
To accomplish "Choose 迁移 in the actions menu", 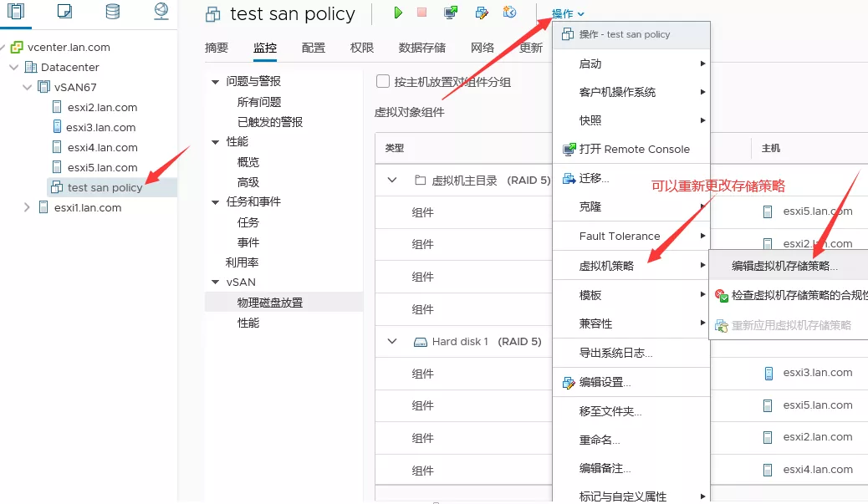I will coord(594,178).
